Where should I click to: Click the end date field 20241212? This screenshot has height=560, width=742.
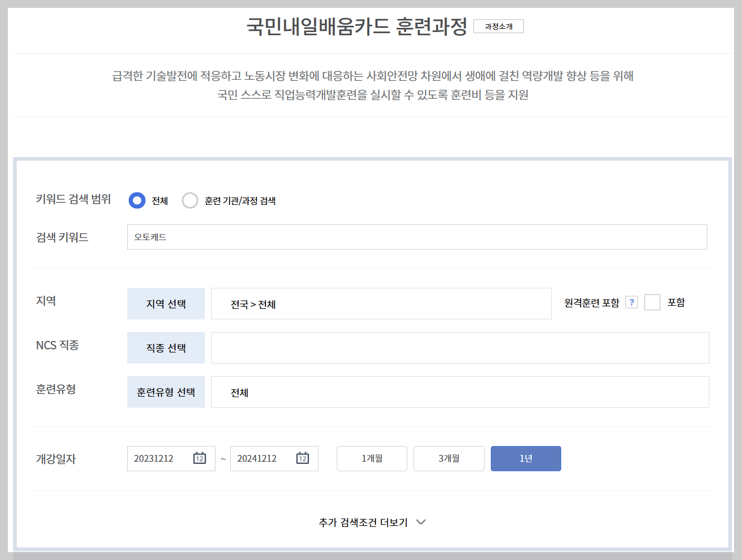tap(274, 459)
